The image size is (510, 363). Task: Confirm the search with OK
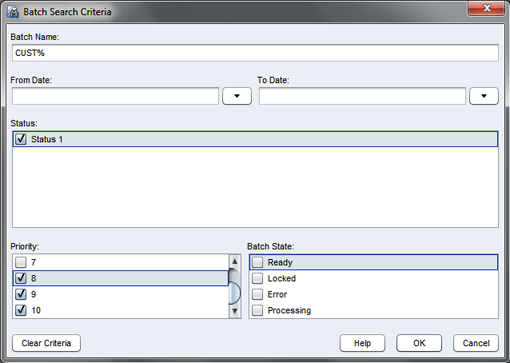[419, 343]
